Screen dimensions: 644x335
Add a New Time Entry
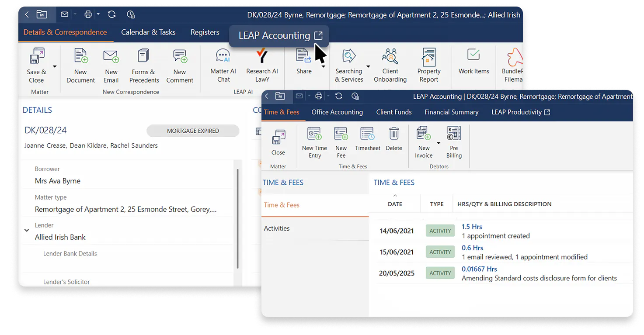pyautogui.click(x=314, y=142)
